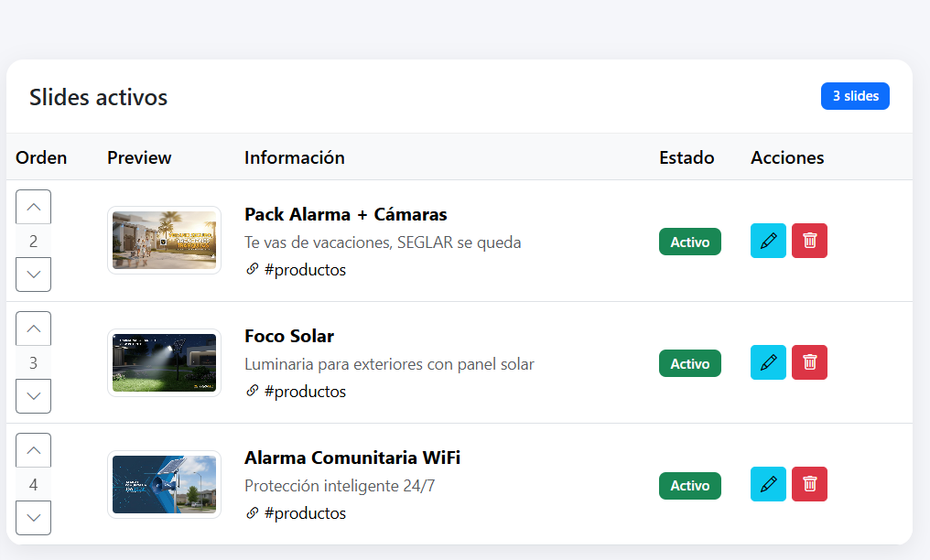Click the Orden column header
This screenshot has height=560, width=930.
click(x=41, y=157)
